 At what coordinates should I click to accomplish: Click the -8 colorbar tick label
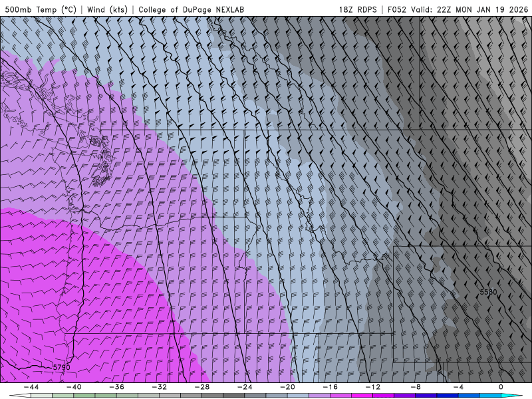[x=416, y=387]
